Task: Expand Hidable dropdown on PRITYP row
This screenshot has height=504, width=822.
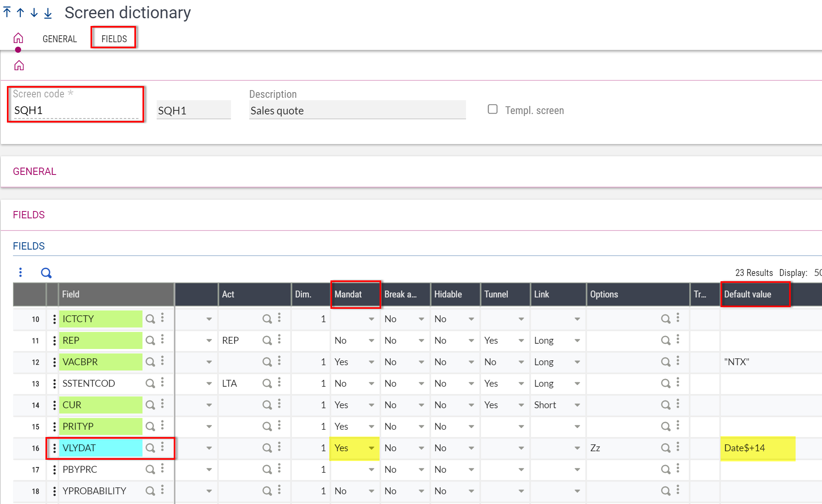Action: (471, 426)
